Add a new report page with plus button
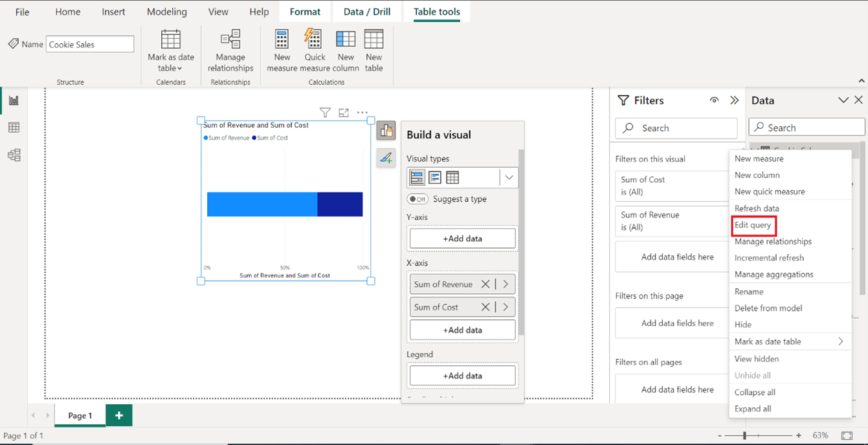The height and width of the screenshot is (445, 868). (118, 415)
